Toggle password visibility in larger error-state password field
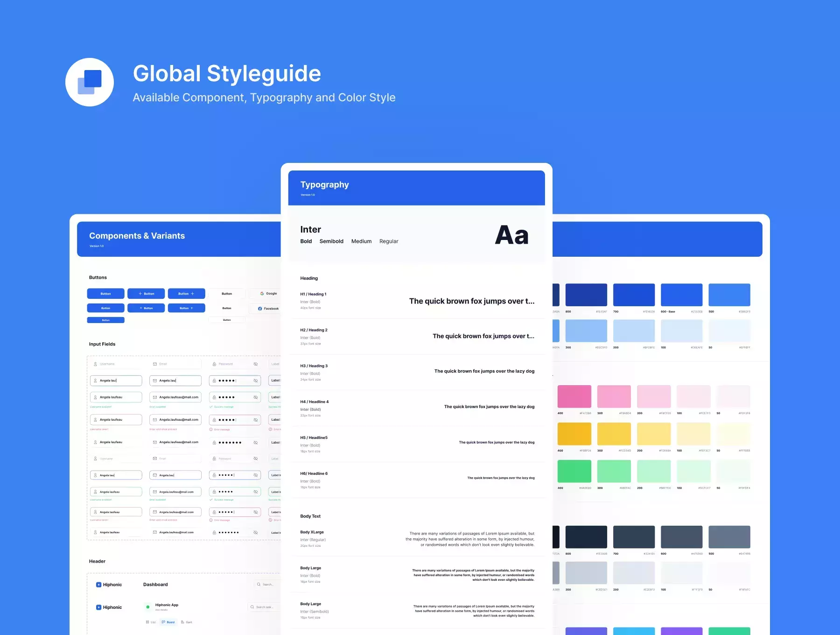 (x=256, y=420)
